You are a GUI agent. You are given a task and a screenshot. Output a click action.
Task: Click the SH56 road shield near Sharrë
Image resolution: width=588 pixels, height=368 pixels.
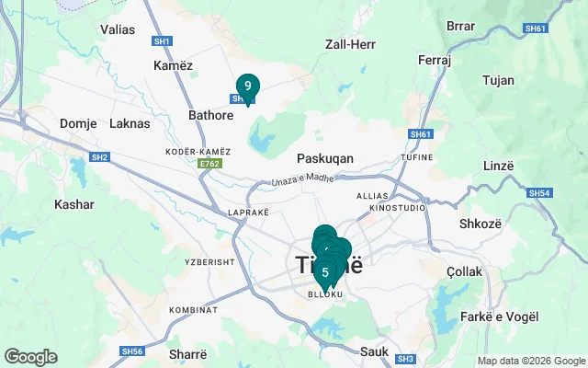[x=132, y=351]
